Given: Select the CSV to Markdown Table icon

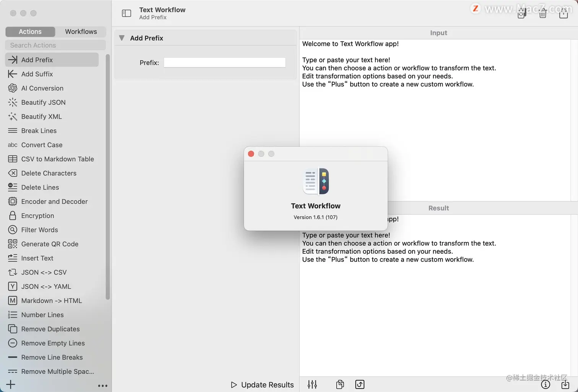Looking at the screenshot, I should (13, 159).
